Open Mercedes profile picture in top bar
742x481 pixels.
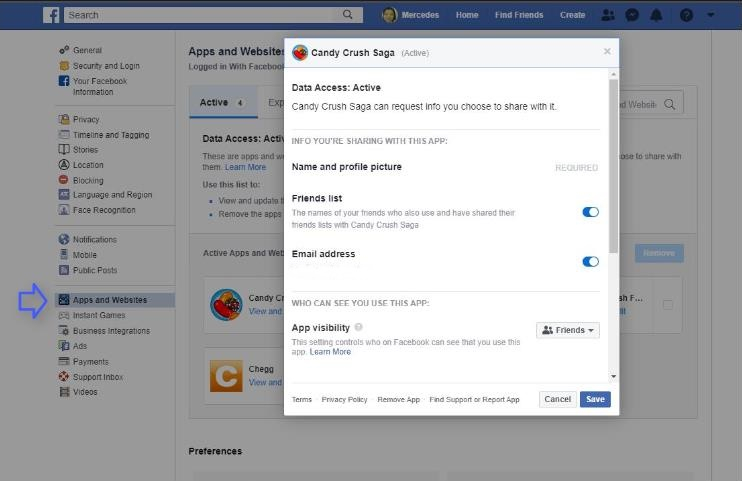(x=389, y=15)
